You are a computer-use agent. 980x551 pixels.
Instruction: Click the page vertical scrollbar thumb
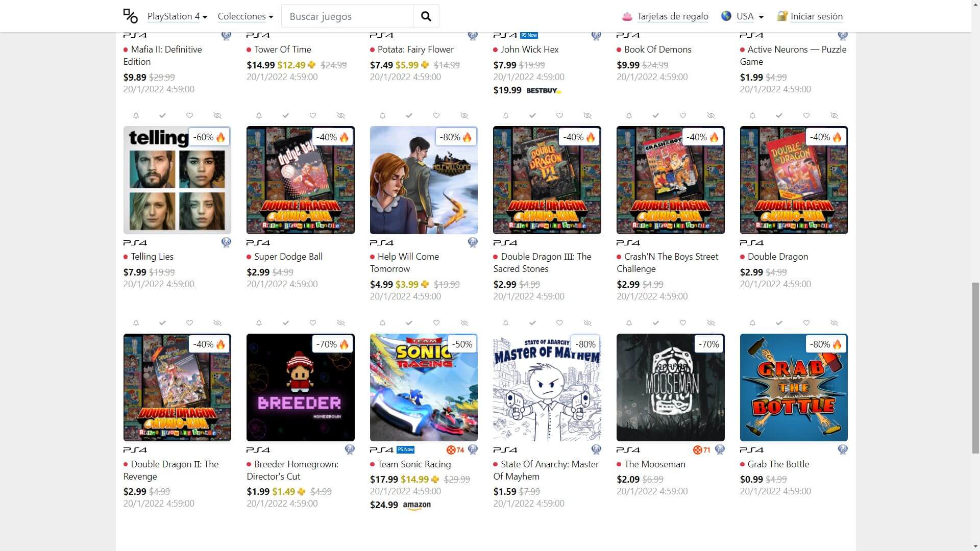coord(975,367)
